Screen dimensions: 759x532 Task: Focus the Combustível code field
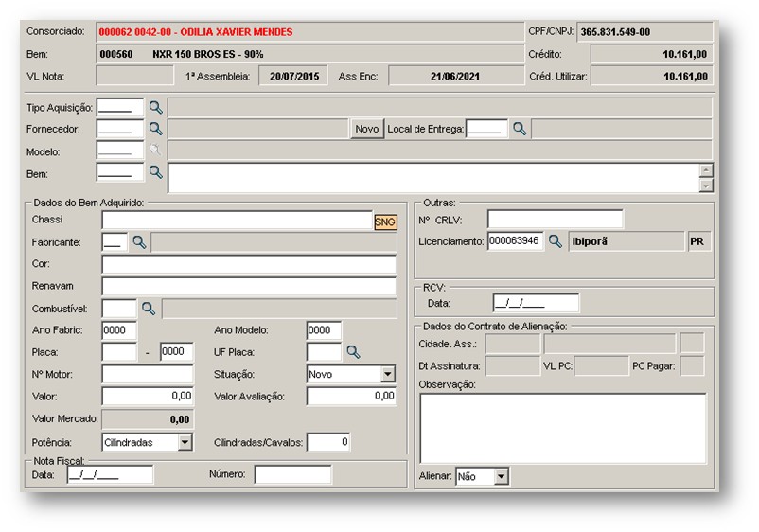click(119, 309)
